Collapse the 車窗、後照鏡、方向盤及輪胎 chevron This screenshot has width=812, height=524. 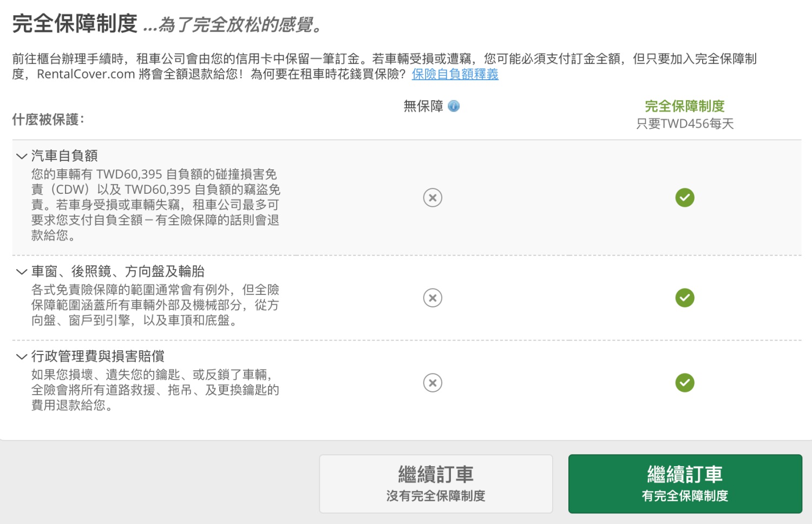coord(22,272)
